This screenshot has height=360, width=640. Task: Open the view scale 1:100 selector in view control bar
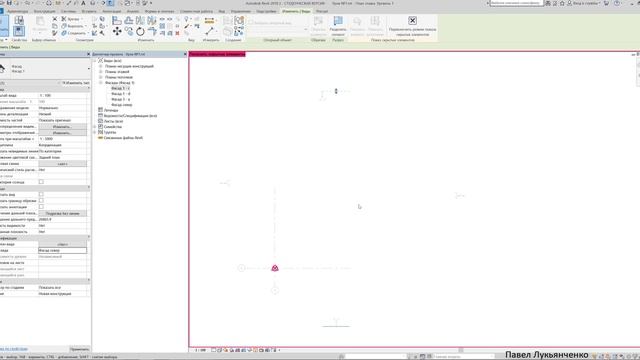point(200,350)
